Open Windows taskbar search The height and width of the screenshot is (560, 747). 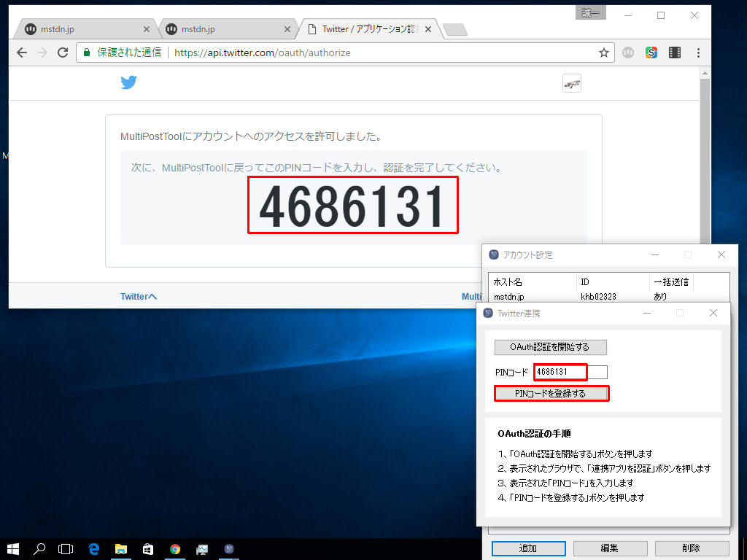39,549
